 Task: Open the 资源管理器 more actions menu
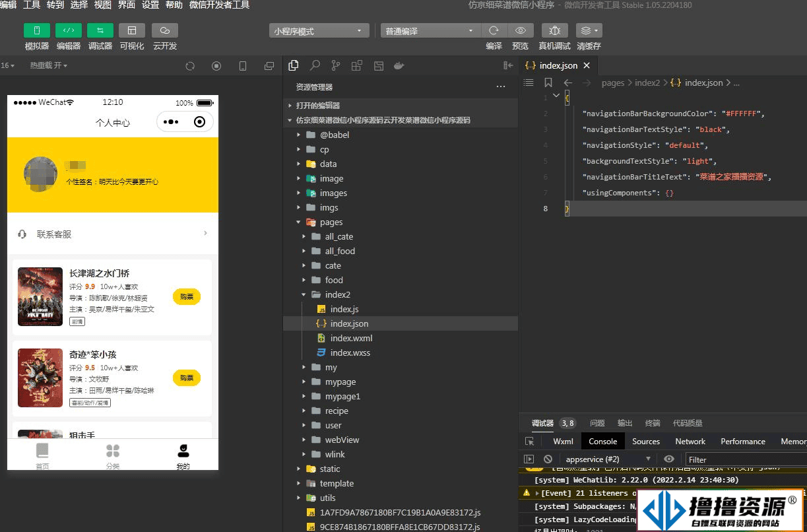tap(501, 86)
